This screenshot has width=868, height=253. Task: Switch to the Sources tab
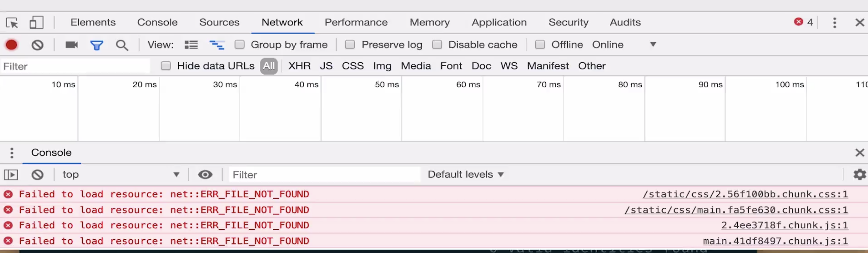click(219, 22)
